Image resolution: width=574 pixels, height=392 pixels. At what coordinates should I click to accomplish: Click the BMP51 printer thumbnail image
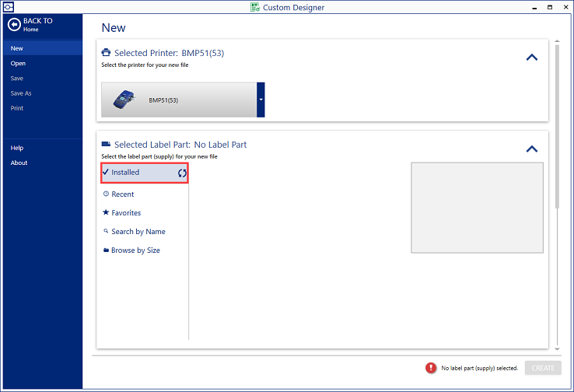pos(125,100)
